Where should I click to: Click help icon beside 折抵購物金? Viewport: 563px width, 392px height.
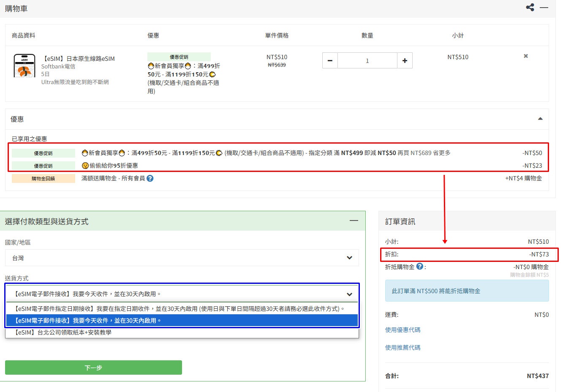419,266
